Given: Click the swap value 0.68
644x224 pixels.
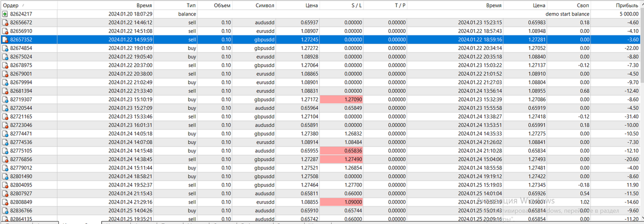Looking at the screenshot, I should click(584, 90).
